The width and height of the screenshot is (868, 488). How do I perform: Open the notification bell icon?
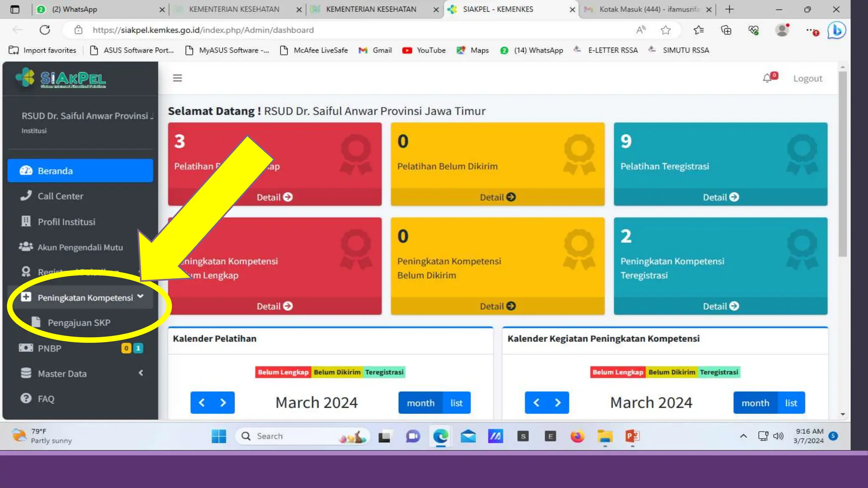(x=767, y=78)
